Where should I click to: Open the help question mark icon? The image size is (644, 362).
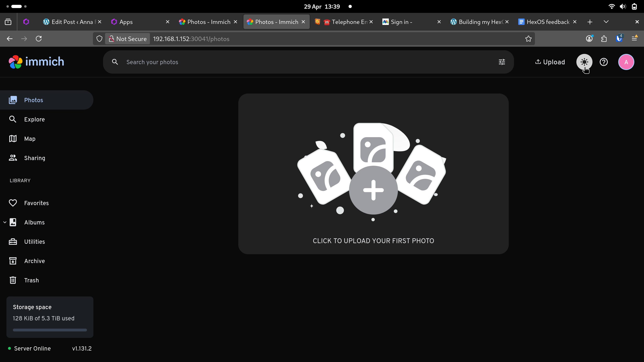point(604,62)
